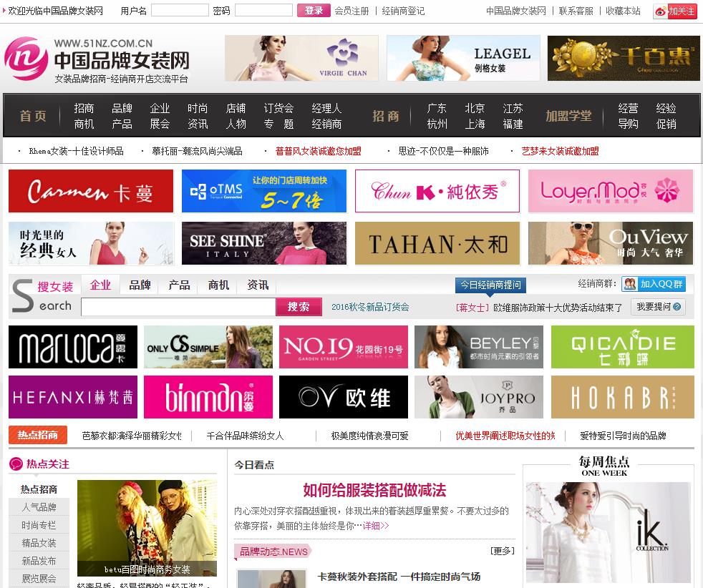Click the question mark ask button
The width and height of the screenshot is (703, 588).
pyautogui.click(x=658, y=307)
